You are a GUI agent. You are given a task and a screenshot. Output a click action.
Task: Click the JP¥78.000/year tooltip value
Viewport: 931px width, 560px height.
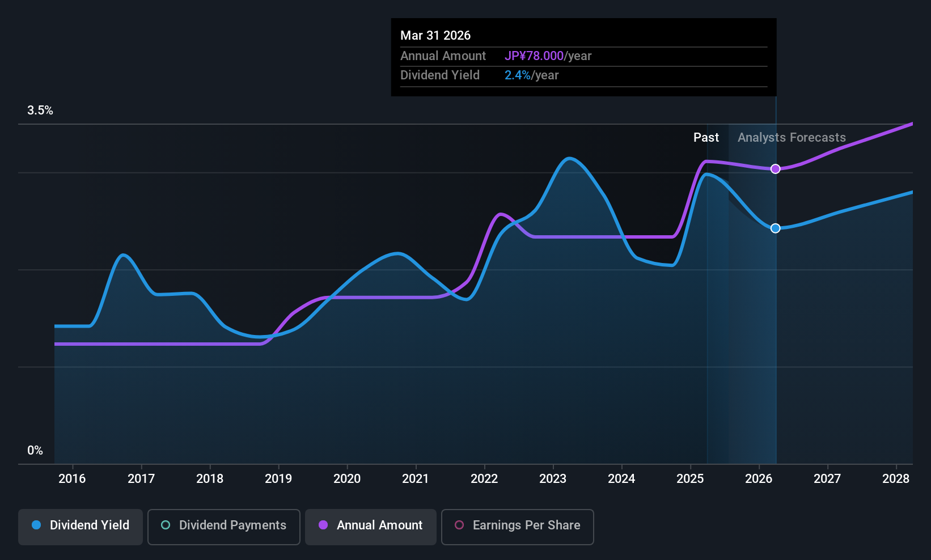point(548,56)
